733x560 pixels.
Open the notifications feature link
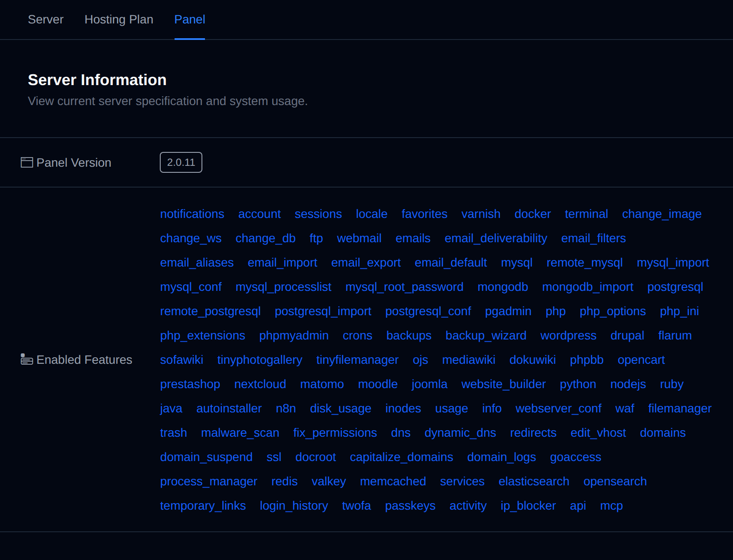tap(192, 214)
